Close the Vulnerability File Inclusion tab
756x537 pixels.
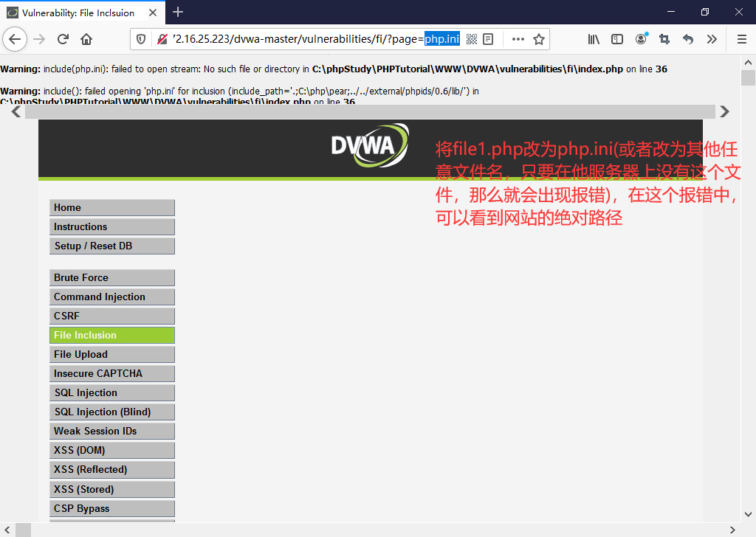point(153,13)
